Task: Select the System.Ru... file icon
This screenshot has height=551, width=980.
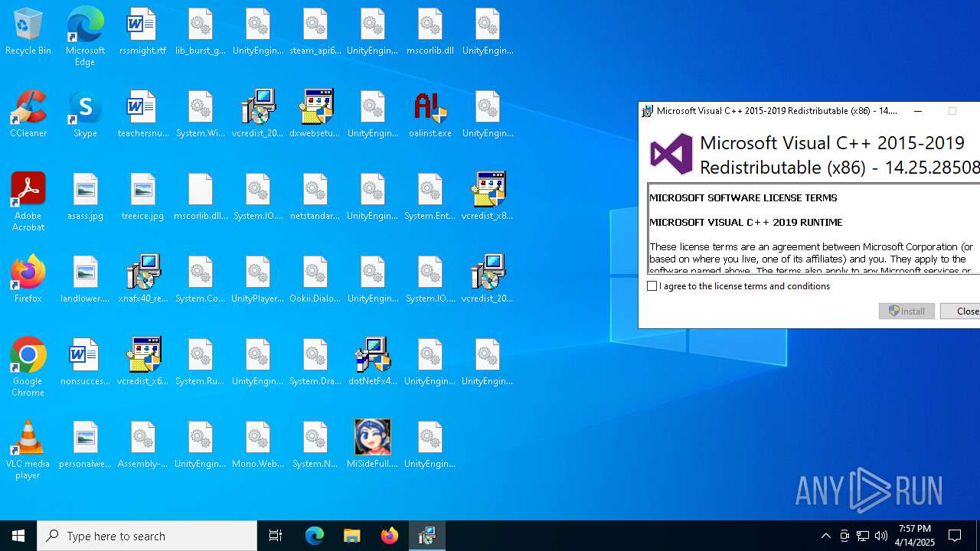Action: coord(200,363)
